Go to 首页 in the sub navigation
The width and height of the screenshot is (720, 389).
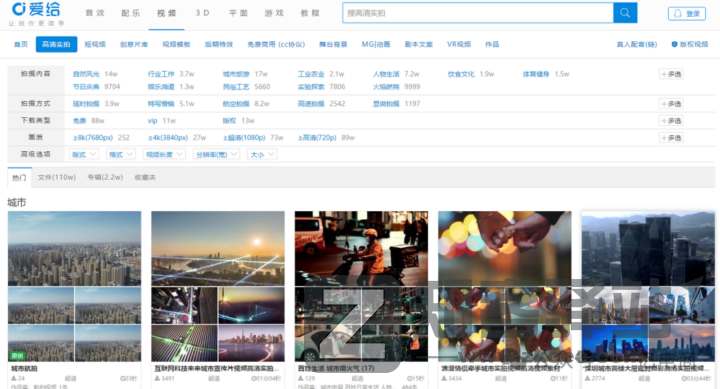tap(21, 44)
